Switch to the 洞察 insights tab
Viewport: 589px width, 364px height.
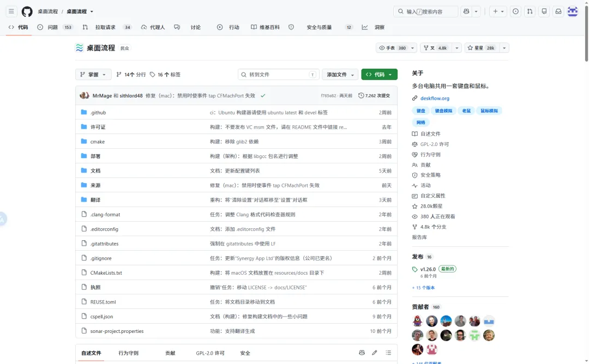(374, 27)
